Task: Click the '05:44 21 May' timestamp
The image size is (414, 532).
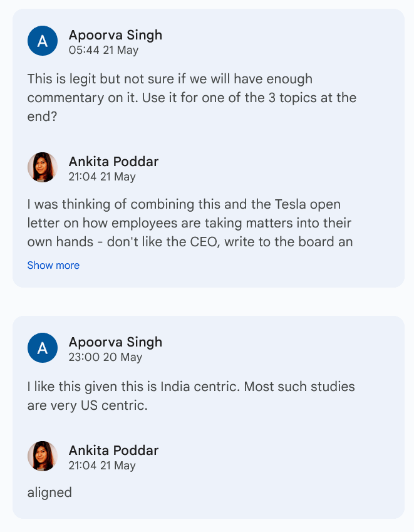Action: point(103,50)
